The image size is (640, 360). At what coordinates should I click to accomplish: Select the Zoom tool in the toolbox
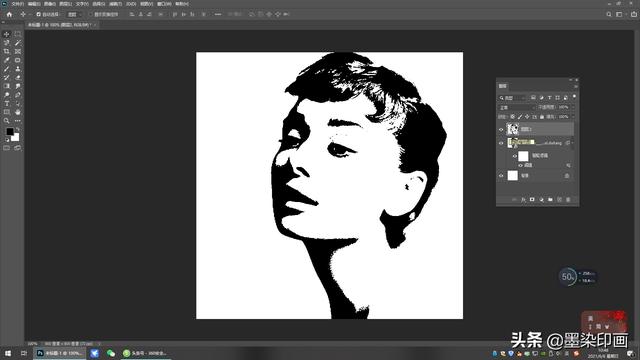pos(7,121)
